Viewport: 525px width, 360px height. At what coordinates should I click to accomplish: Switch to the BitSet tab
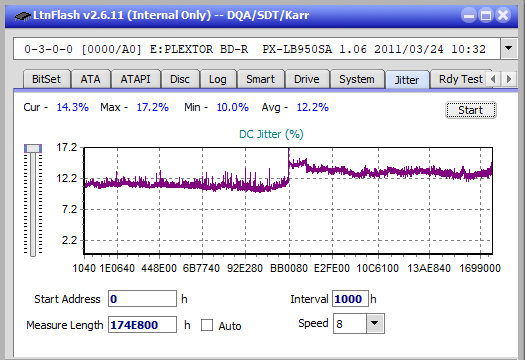click(46, 79)
